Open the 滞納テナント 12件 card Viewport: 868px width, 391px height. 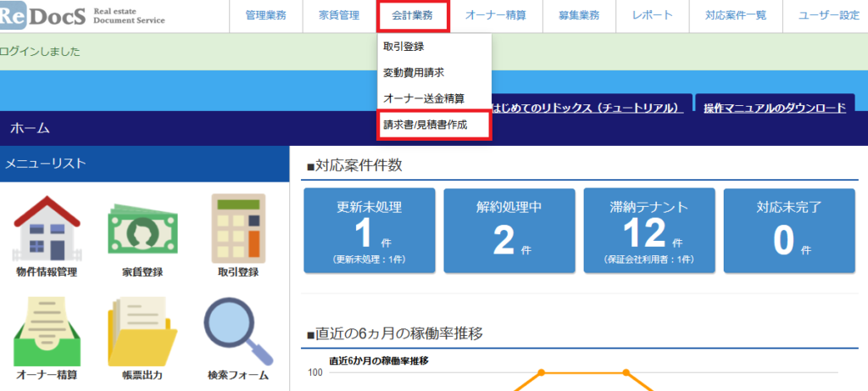click(x=649, y=231)
